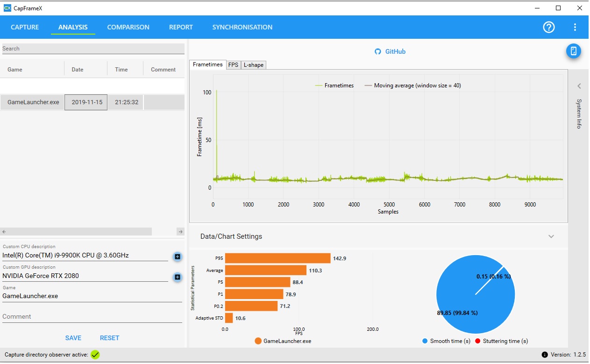The height and width of the screenshot is (364, 590).
Task: Click the Capture directory observer active text
Action: tap(46, 355)
